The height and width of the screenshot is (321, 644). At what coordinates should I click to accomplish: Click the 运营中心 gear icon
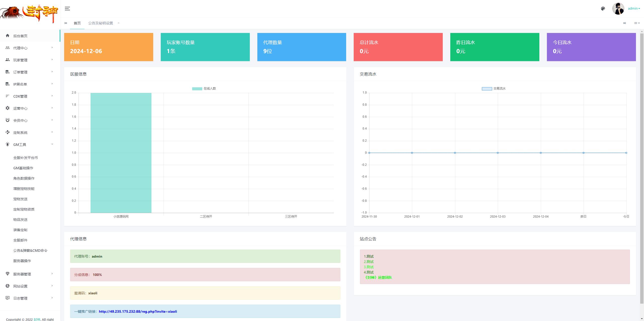(8, 108)
